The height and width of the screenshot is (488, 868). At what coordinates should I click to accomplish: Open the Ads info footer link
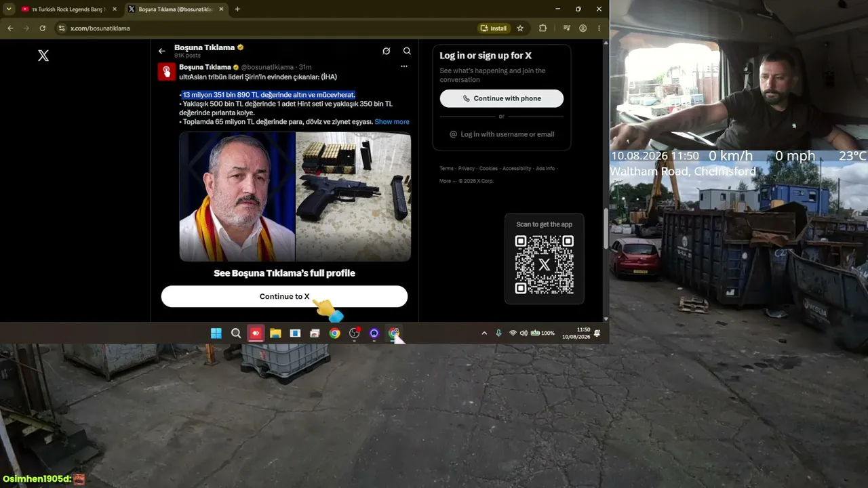pyautogui.click(x=545, y=169)
